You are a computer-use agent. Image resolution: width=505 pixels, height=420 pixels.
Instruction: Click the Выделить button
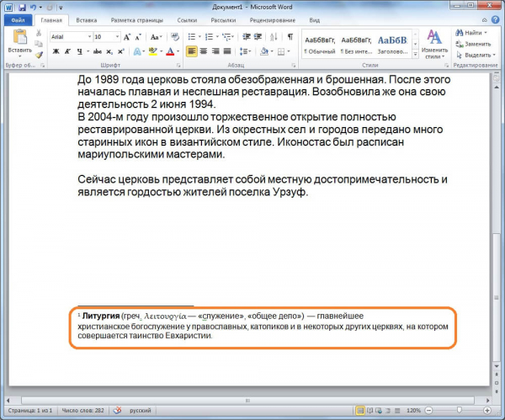[x=476, y=55]
